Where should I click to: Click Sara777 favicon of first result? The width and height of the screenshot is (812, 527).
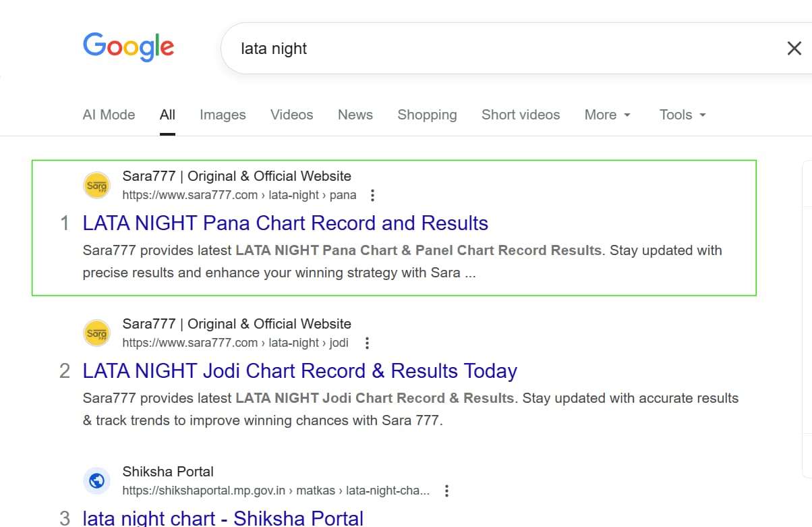(96, 186)
